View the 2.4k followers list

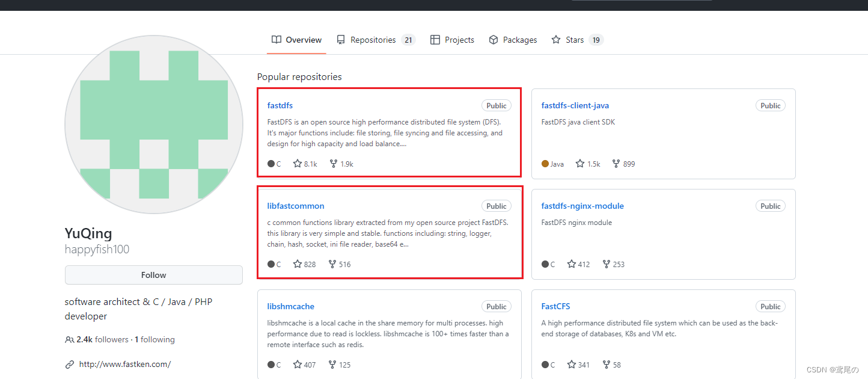point(102,339)
